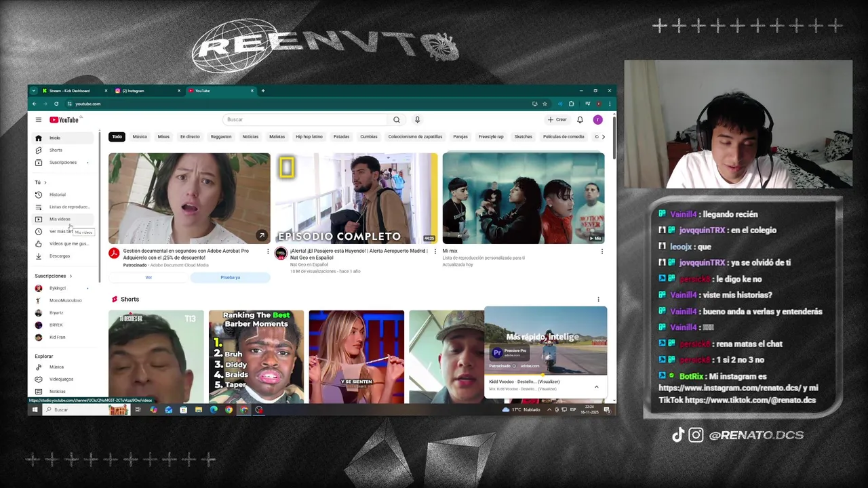This screenshot has width=868, height=488.
Task: Switch to Stream - Kick Dashboard tab
Action: point(75,91)
